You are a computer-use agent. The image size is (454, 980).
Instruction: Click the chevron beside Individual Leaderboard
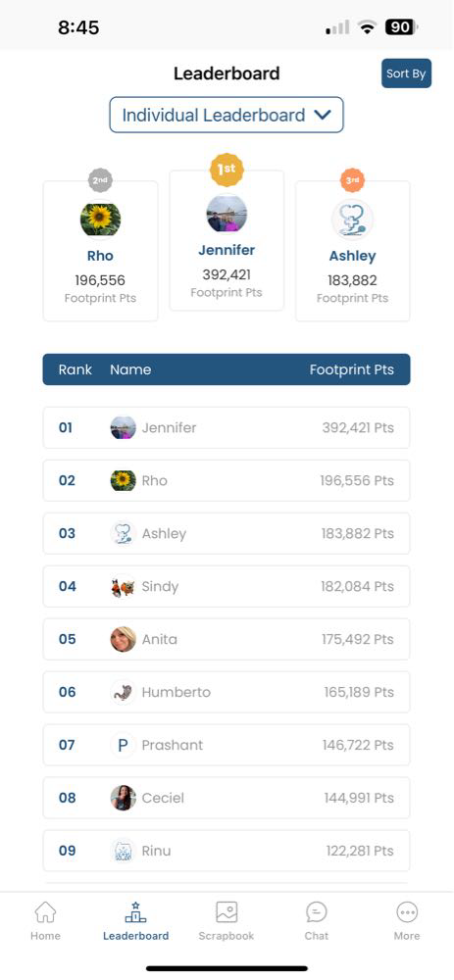[322, 115]
